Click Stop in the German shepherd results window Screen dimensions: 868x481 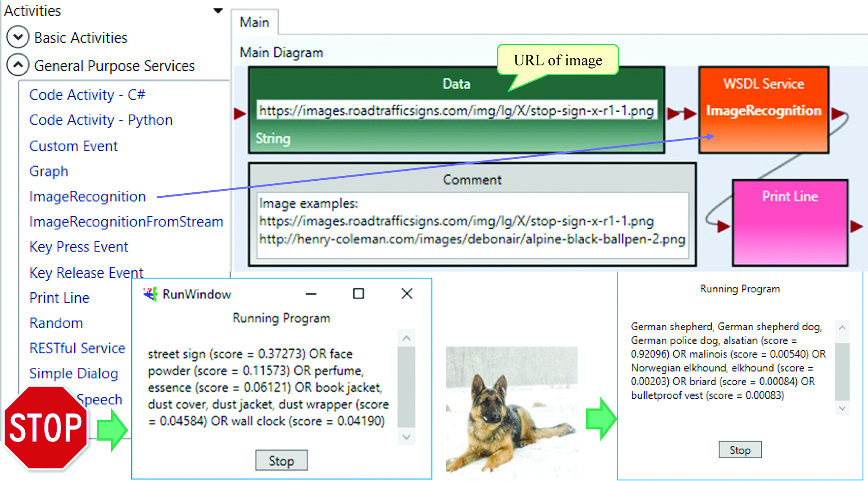click(x=740, y=450)
